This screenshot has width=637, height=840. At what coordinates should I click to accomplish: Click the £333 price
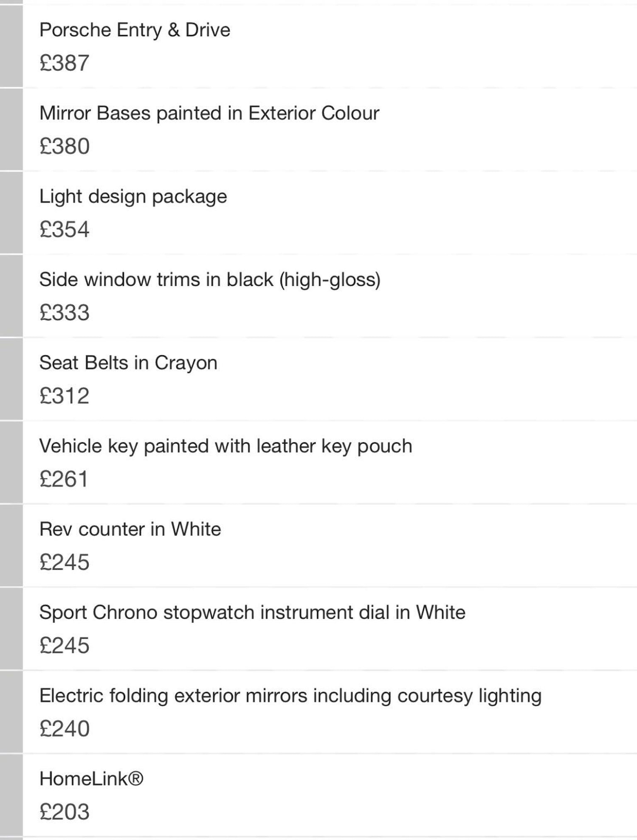click(64, 312)
